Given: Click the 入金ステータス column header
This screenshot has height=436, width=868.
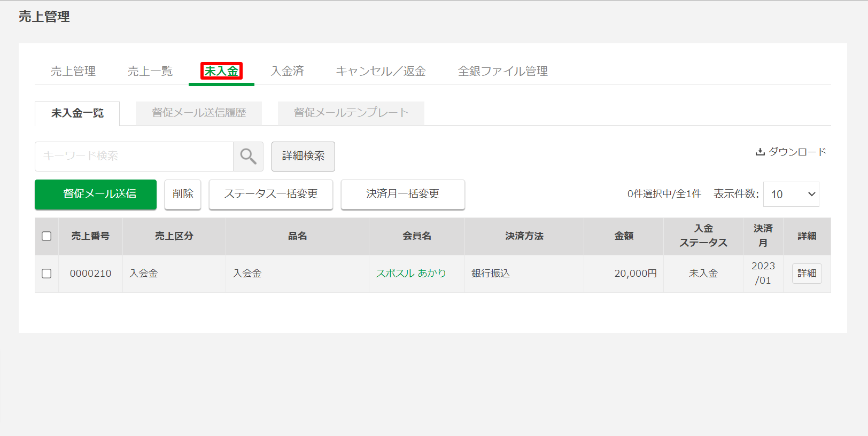Looking at the screenshot, I should tap(703, 236).
